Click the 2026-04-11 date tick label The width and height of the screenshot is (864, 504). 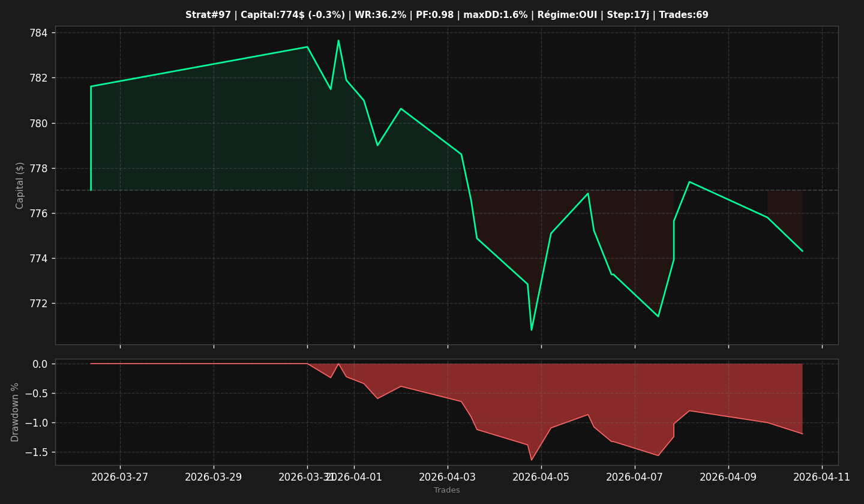click(822, 477)
